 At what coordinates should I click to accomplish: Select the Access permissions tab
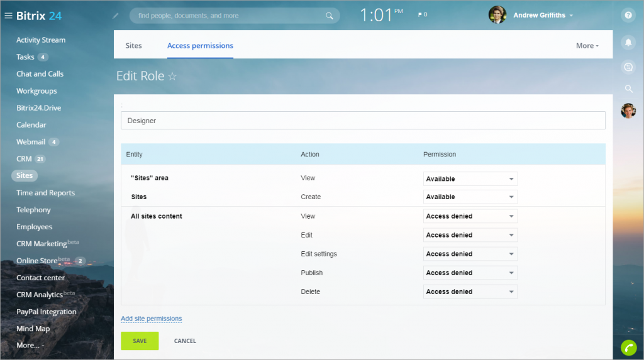[x=200, y=46]
